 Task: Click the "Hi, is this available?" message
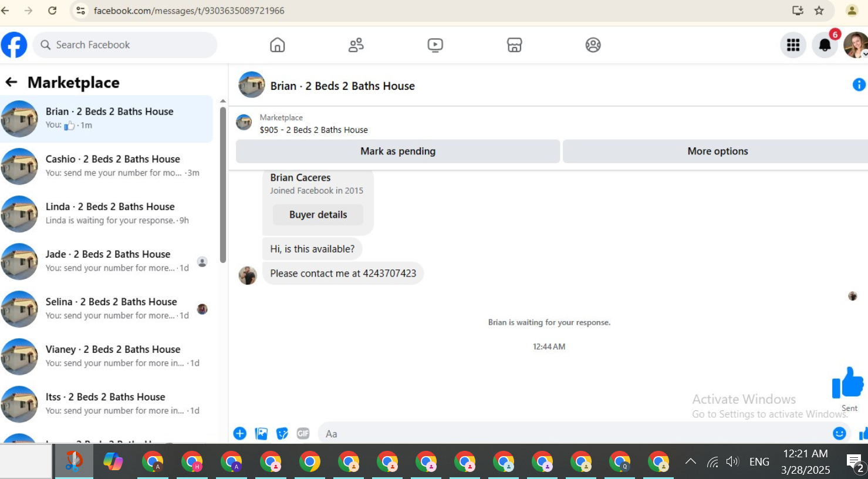pos(312,249)
